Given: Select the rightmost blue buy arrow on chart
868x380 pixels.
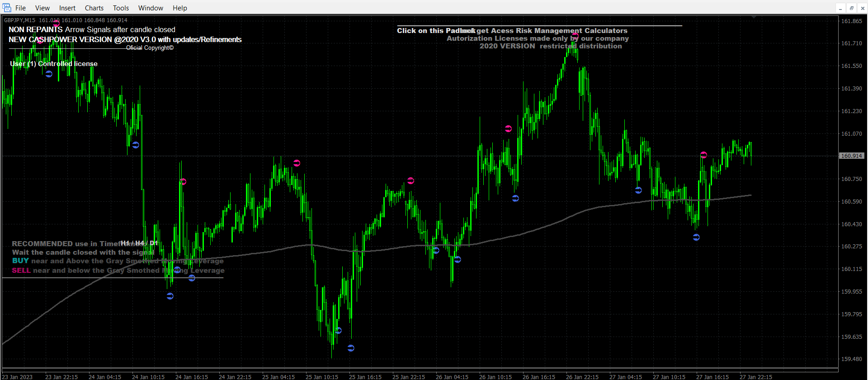Looking at the screenshot, I should (696, 237).
